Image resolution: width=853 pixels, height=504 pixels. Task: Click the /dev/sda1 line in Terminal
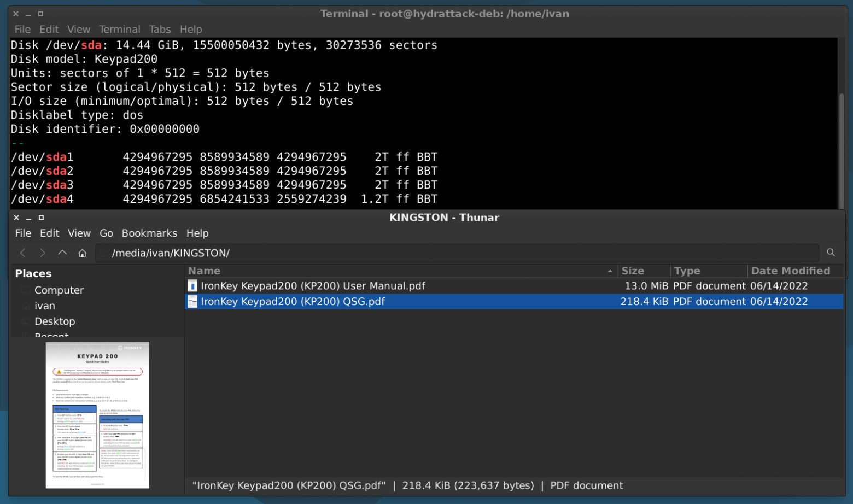click(x=224, y=157)
